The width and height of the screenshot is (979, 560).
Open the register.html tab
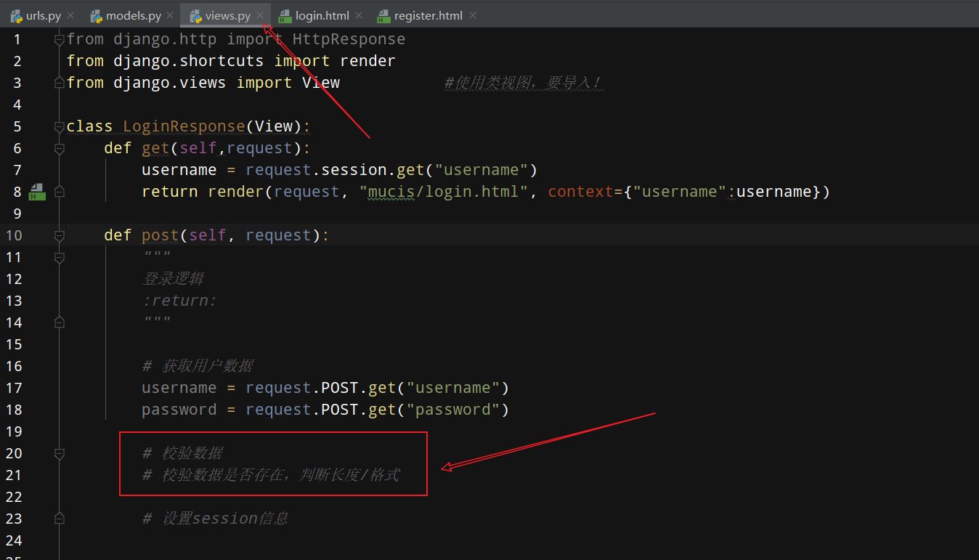428,15
